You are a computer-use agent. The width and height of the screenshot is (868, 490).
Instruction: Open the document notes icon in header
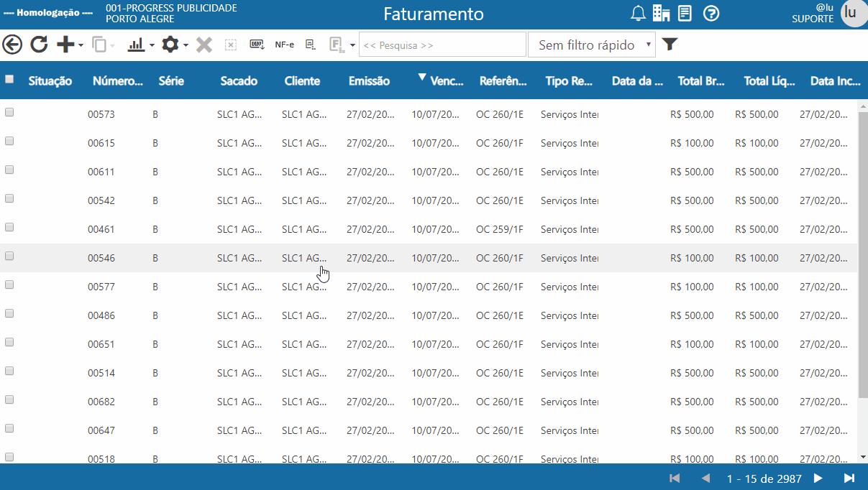coord(685,13)
